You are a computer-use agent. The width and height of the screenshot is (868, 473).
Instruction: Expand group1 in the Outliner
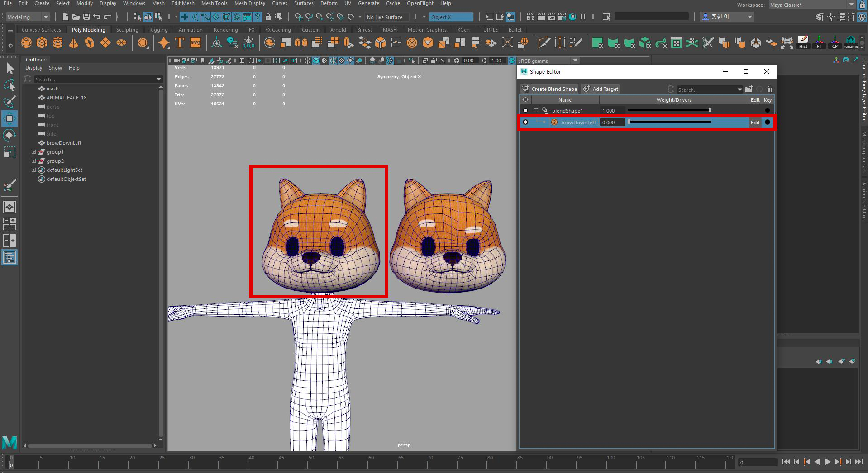[x=33, y=152]
